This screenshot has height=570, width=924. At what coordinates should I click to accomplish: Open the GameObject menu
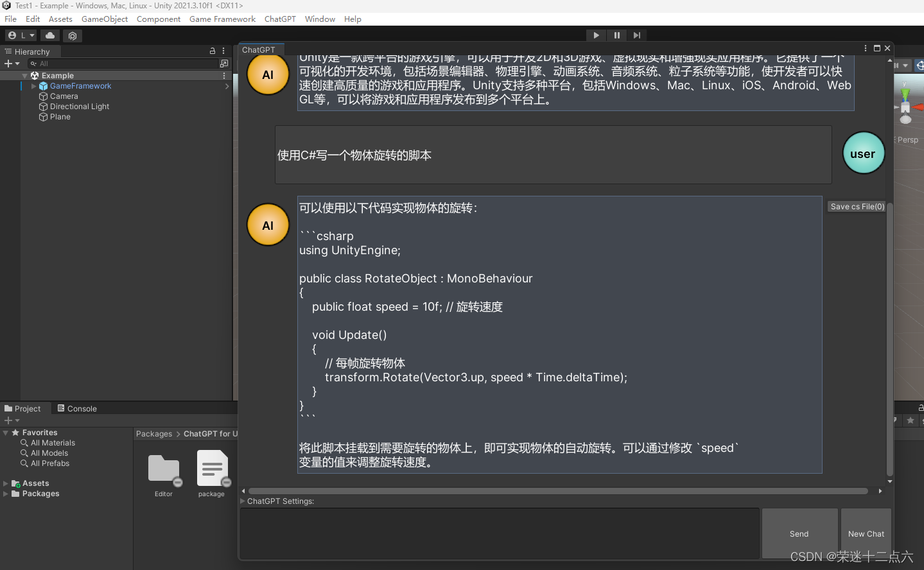[x=105, y=19]
